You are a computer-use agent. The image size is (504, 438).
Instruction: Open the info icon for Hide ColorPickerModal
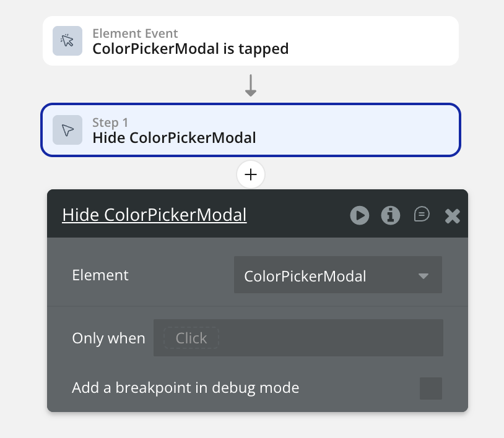[390, 215]
